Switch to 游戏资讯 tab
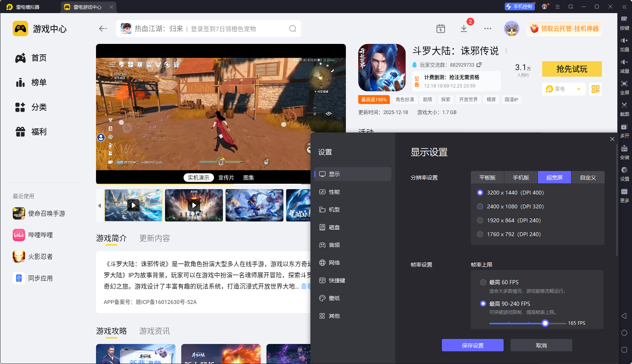The image size is (632, 364). (x=155, y=331)
